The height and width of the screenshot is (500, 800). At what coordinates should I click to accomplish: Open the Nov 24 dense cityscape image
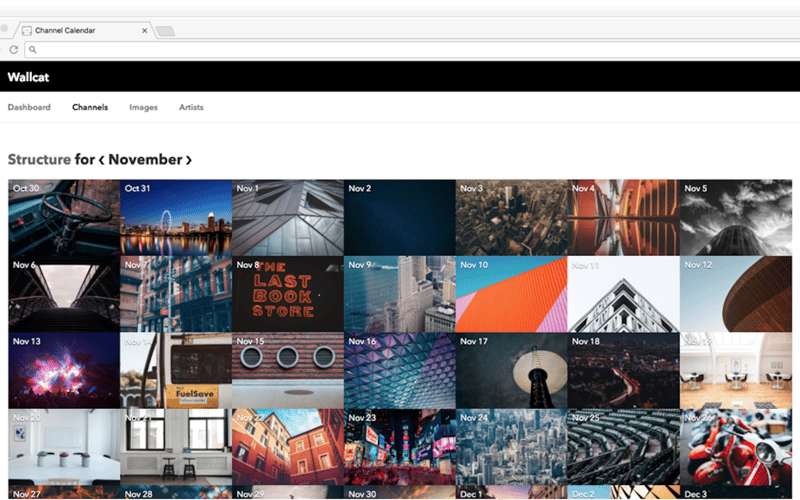point(511,446)
